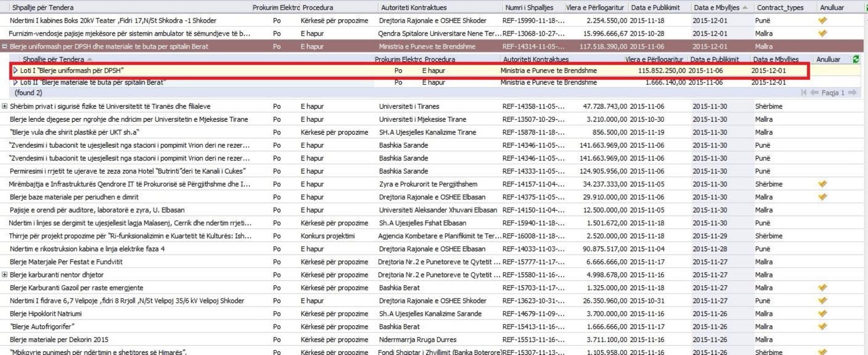Click Anulluar check icon on the Ndertimi I fidrave 6,7 row
868x355 pixels.
(x=822, y=300)
